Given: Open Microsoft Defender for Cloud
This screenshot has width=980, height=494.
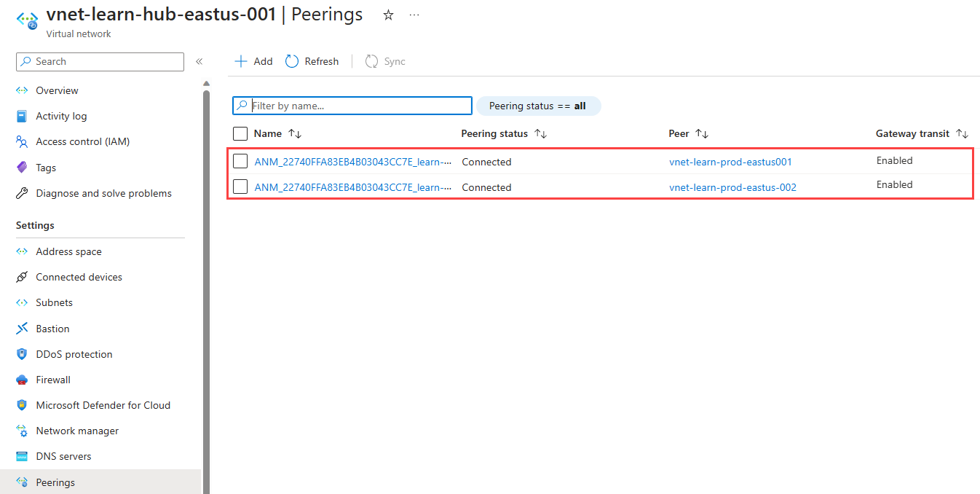Looking at the screenshot, I should point(103,405).
